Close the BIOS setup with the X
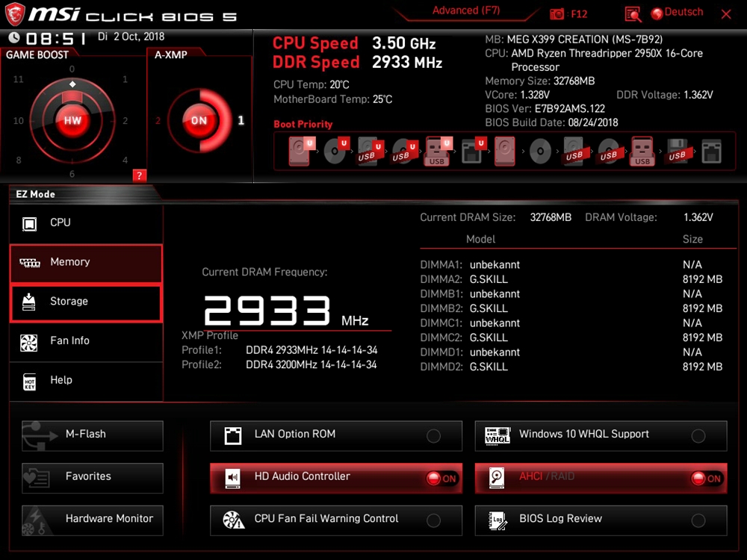Image resolution: width=747 pixels, height=560 pixels. tap(726, 14)
